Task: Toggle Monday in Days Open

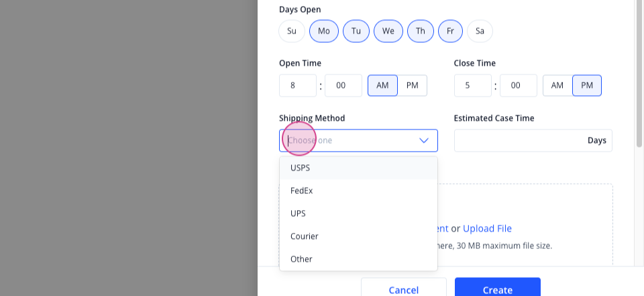Action: [x=324, y=31]
